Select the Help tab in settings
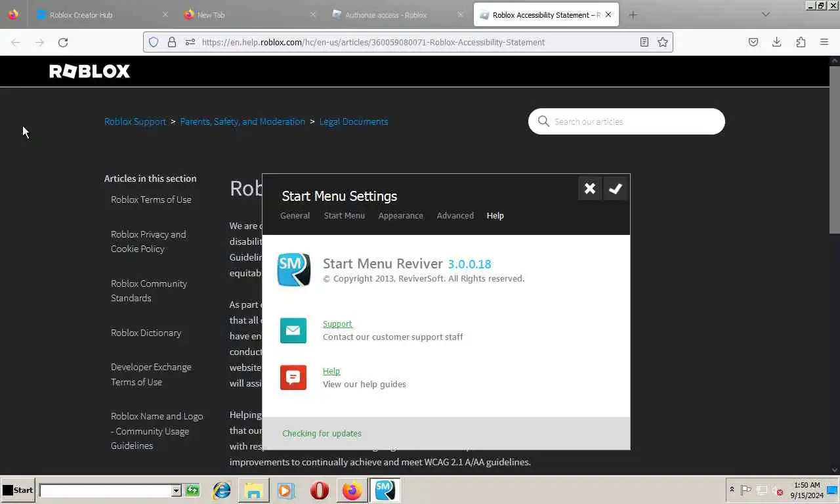This screenshot has height=504, width=840. [495, 215]
